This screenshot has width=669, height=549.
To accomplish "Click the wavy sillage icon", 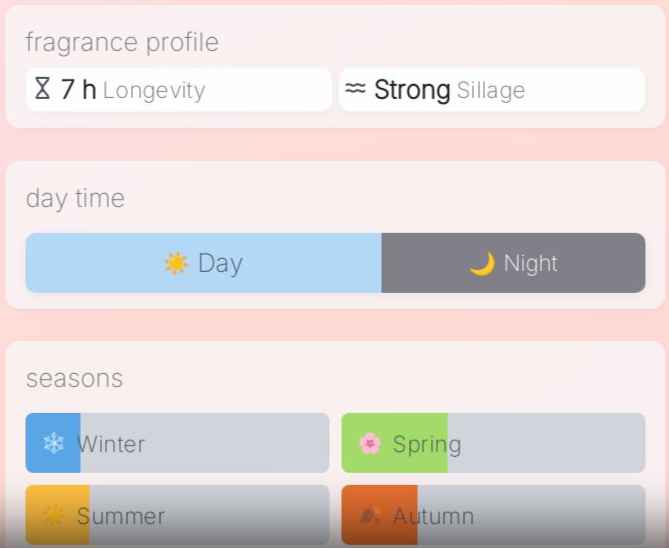I will [x=355, y=89].
